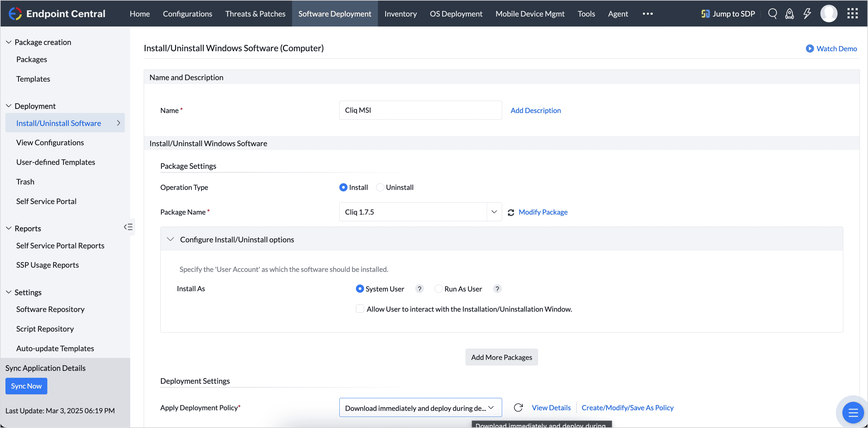Image resolution: width=868 pixels, height=428 pixels.
Task: Click the rocket notification icon
Action: tap(790, 14)
